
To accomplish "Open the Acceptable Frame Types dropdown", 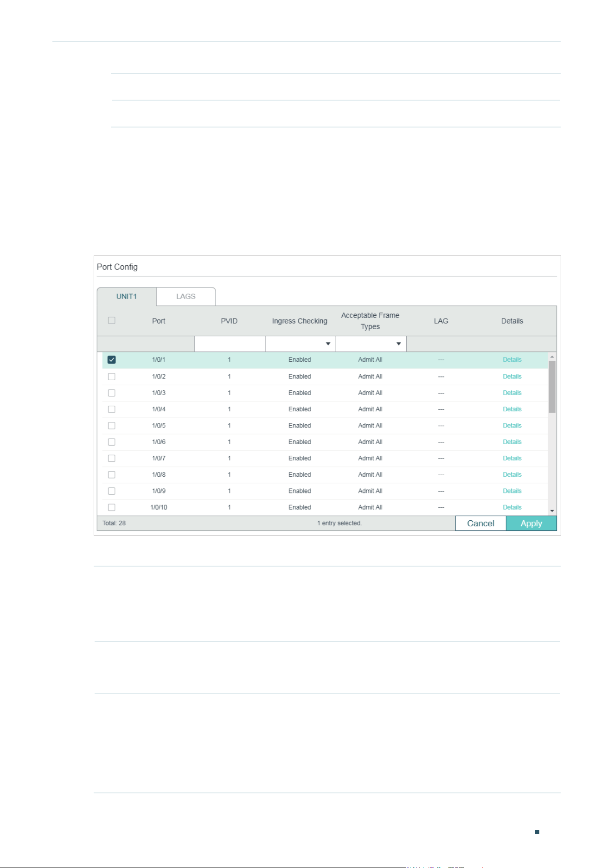I will pyautogui.click(x=371, y=344).
